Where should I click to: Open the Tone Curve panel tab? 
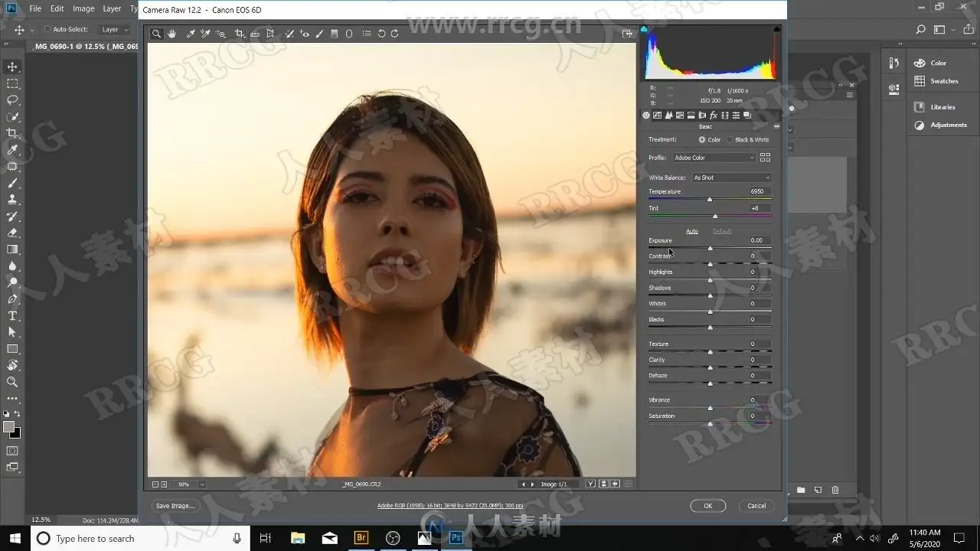(657, 116)
